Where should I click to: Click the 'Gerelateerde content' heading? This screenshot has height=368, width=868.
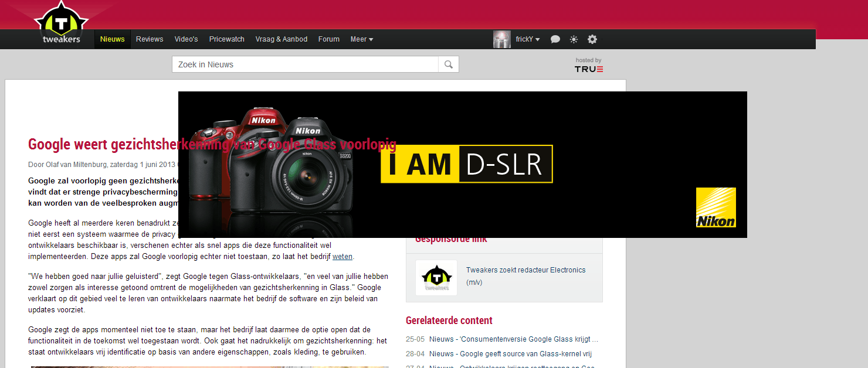point(449,321)
